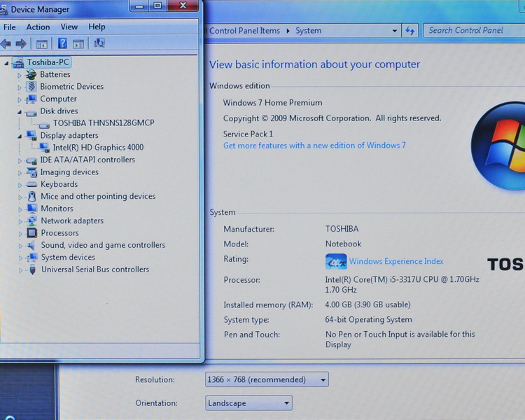Viewport: 525px width, 420px height.
Task: Select the Disk drives category icon
Action: pyautogui.click(x=31, y=113)
